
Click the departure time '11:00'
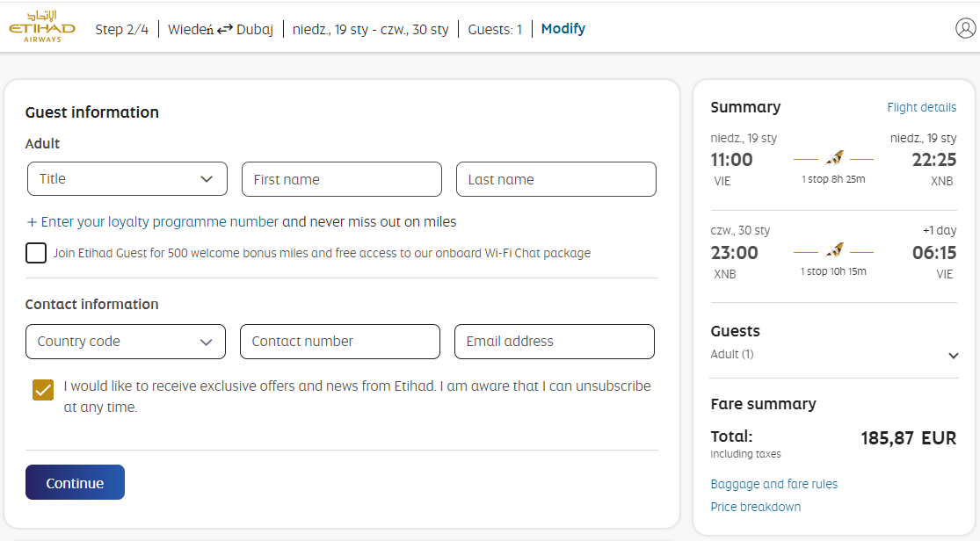(732, 160)
